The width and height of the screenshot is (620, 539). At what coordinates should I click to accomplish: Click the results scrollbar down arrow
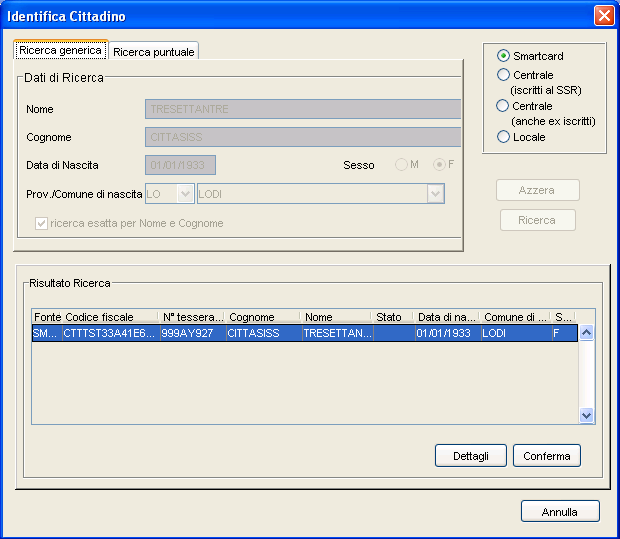(587, 415)
